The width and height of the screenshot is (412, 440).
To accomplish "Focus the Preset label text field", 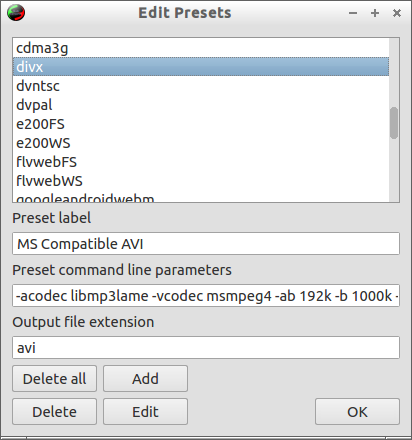I will point(206,244).
